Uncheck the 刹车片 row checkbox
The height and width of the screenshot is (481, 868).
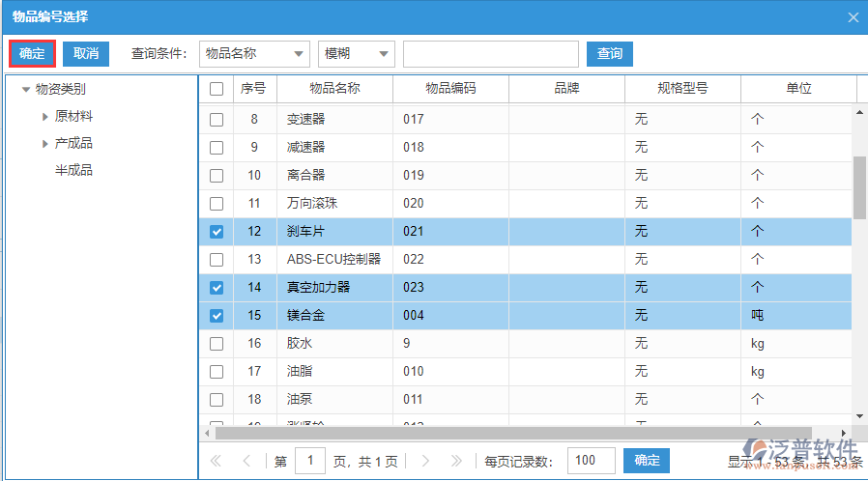click(x=217, y=232)
